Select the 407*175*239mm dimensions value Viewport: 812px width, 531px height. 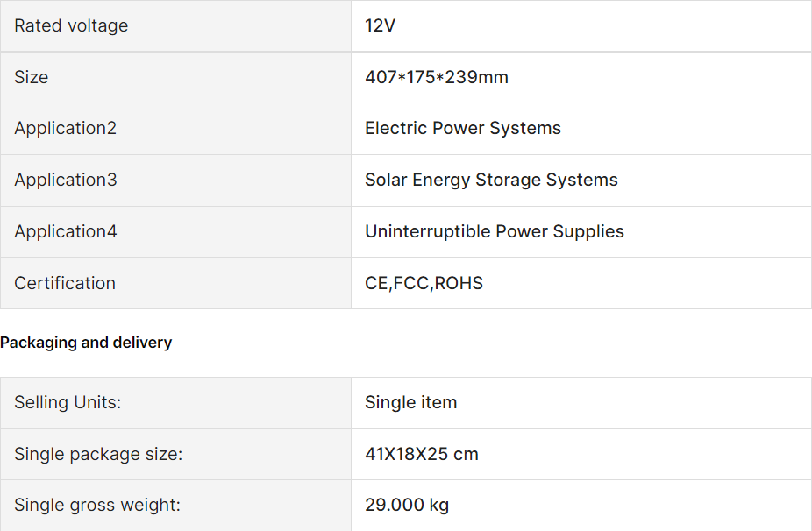pyautogui.click(x=437, y=77)
